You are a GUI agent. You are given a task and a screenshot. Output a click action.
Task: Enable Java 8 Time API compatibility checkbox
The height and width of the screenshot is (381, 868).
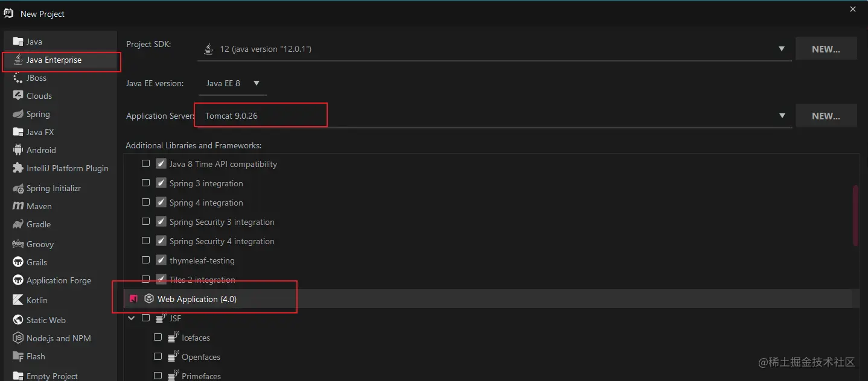point(145,163)
